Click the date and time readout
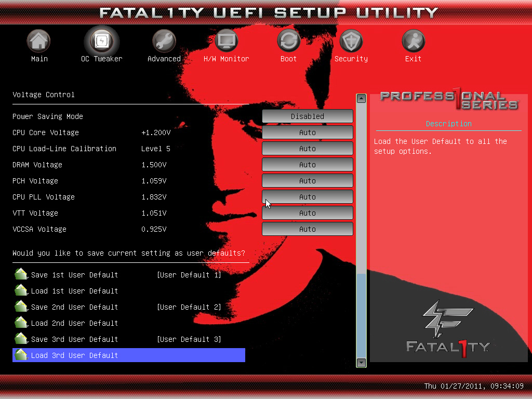The height and width of the screenshot is (399, 532). click(474, 386)
